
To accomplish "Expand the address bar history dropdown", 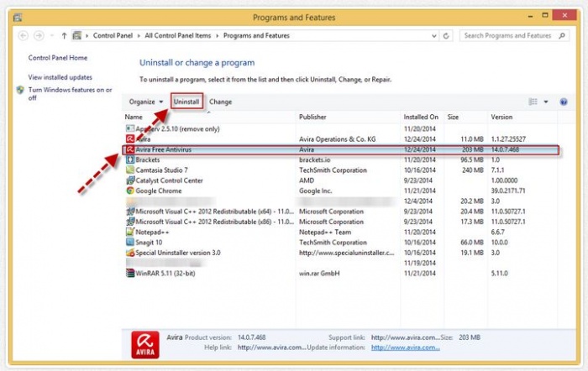I will (x=434, y=36).
